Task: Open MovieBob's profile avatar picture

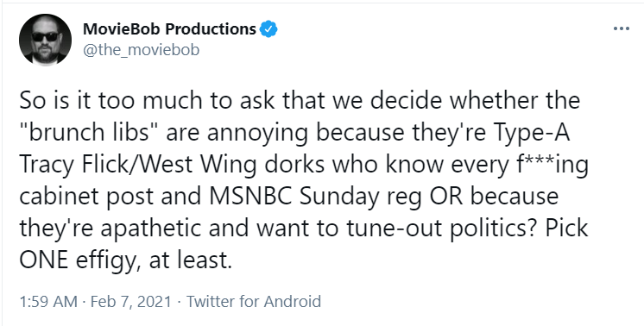Action: [x=45, y=40]
